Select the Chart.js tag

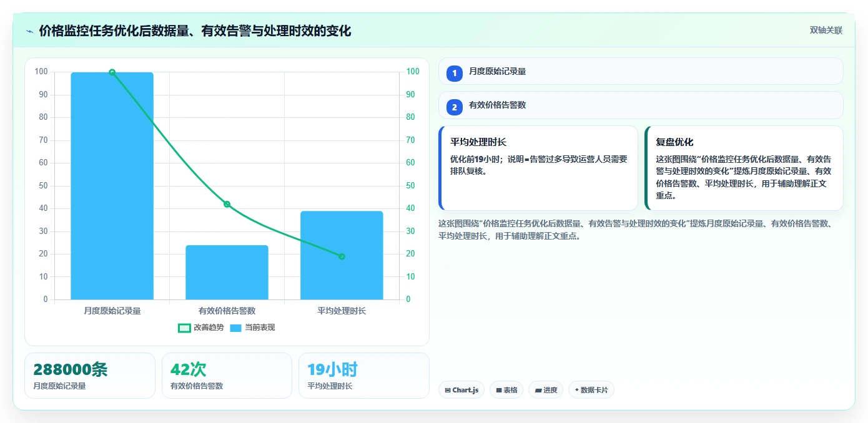[x=461, y=390]
